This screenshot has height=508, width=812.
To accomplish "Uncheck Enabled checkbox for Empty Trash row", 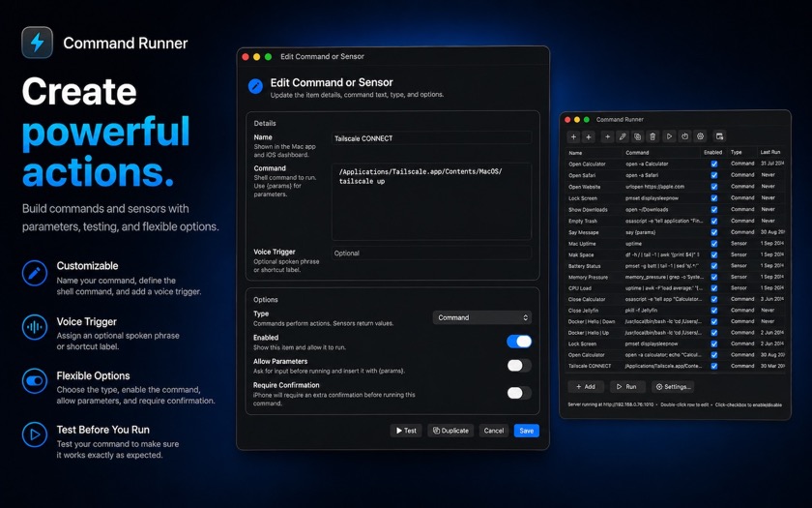I will (x=714, y=221).
